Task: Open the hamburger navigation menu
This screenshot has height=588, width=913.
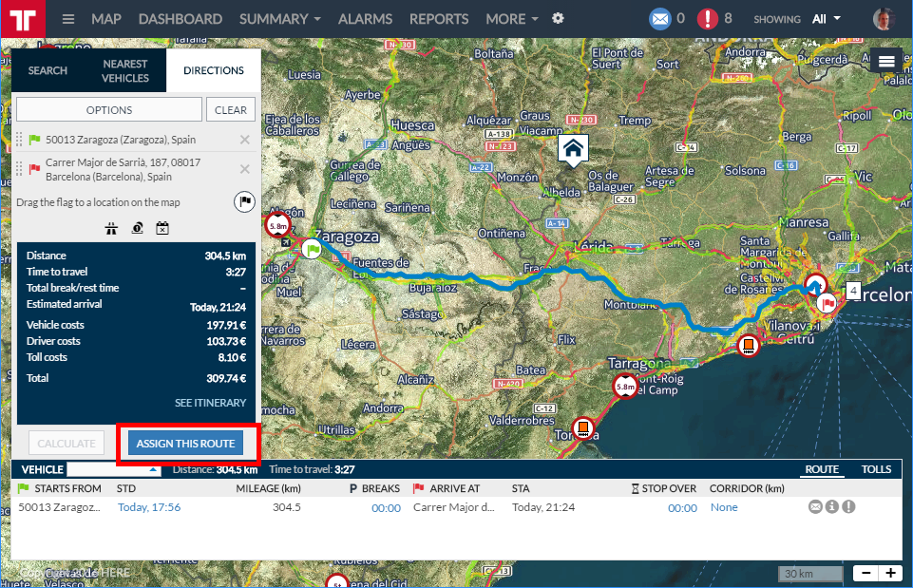Action: tap(68, 19)
